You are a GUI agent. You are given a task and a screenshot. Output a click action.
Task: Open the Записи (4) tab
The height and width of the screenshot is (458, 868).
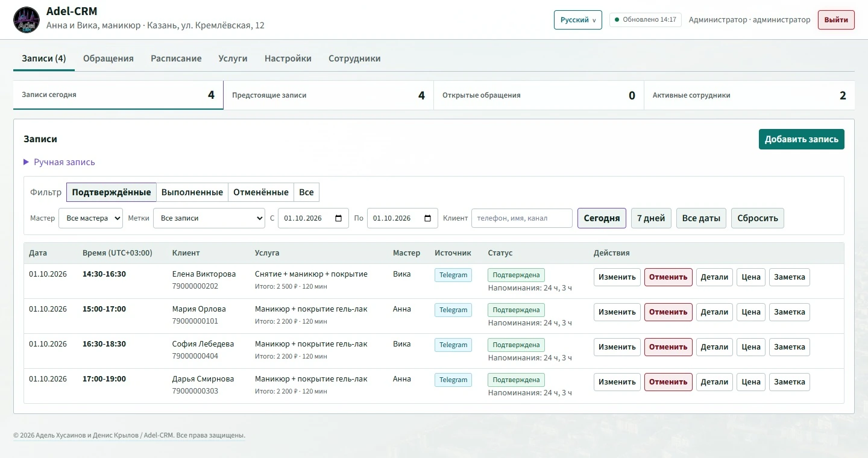[44, 58]
